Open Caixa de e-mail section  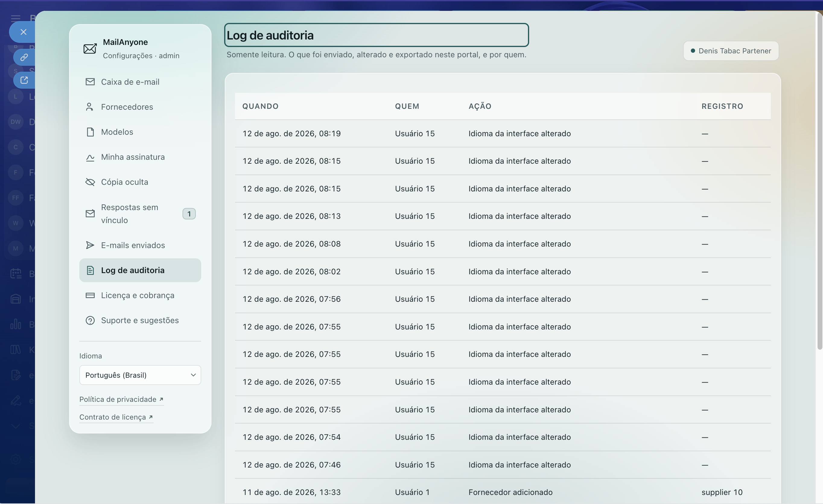coord(140,82)
